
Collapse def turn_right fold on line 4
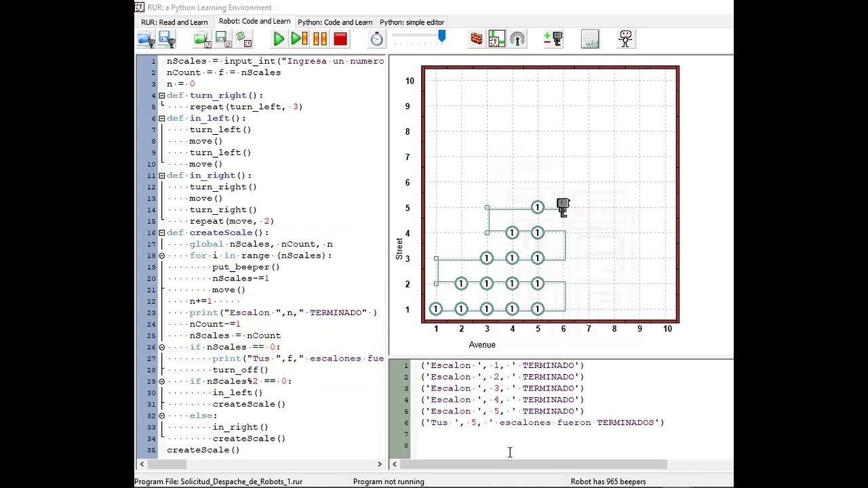(x=161, y=96)
